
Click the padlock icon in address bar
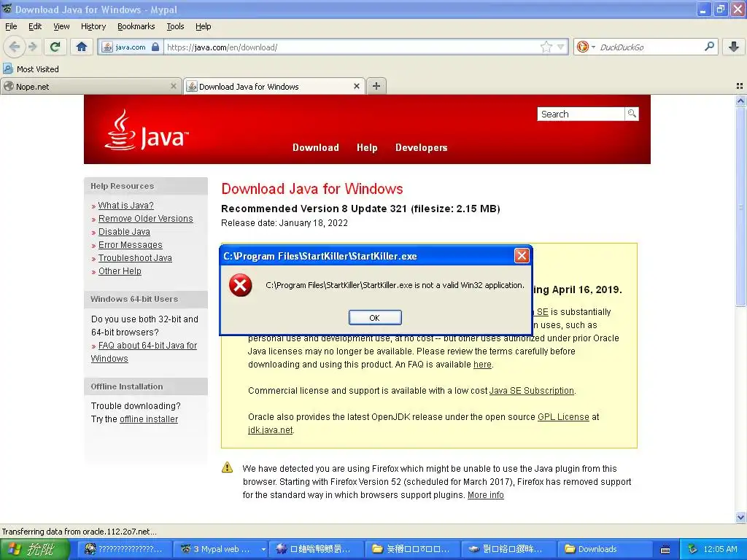(x=155, y=47)
